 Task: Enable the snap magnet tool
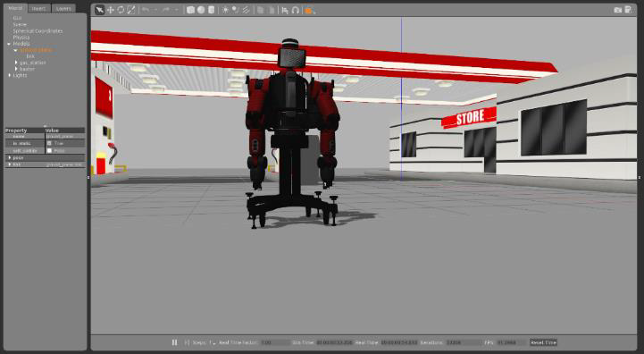click(x=296, y=10)
